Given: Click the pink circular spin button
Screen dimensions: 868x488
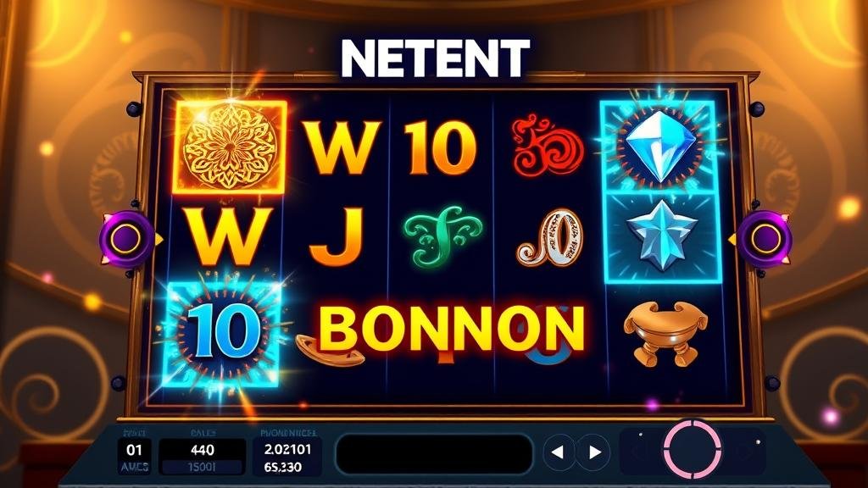Looking at the screenshot, I should pyautogui.click(x=693, y=448).
